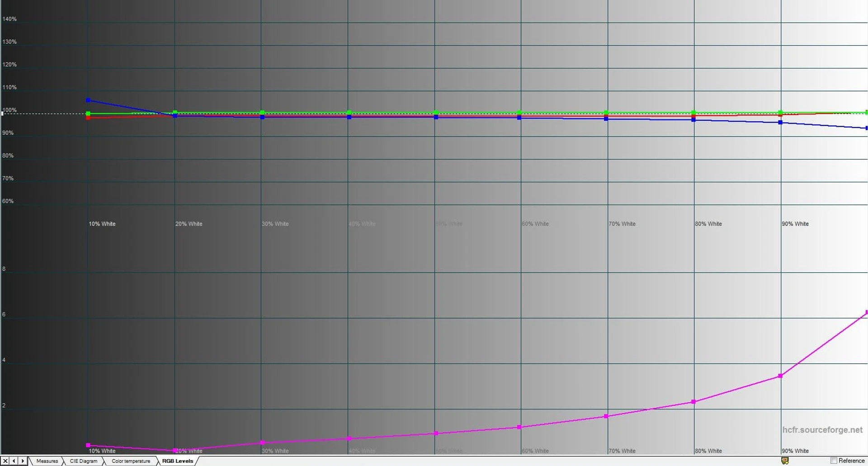Click the 110% axis label
868x466 pixels.
click(x=9, y=87)
